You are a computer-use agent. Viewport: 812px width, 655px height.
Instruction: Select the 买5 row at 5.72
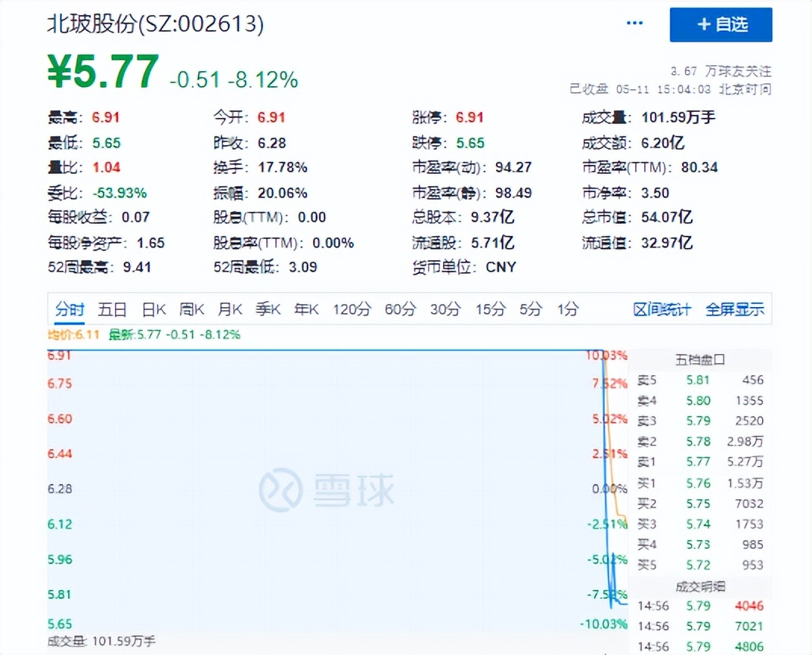(x=699, y=565)
